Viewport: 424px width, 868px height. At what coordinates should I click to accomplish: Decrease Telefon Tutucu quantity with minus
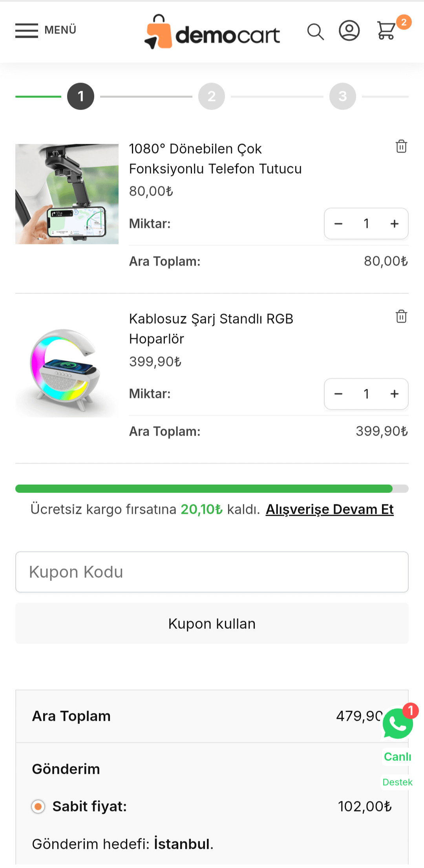pyautogui.click(x=338, y=224)
